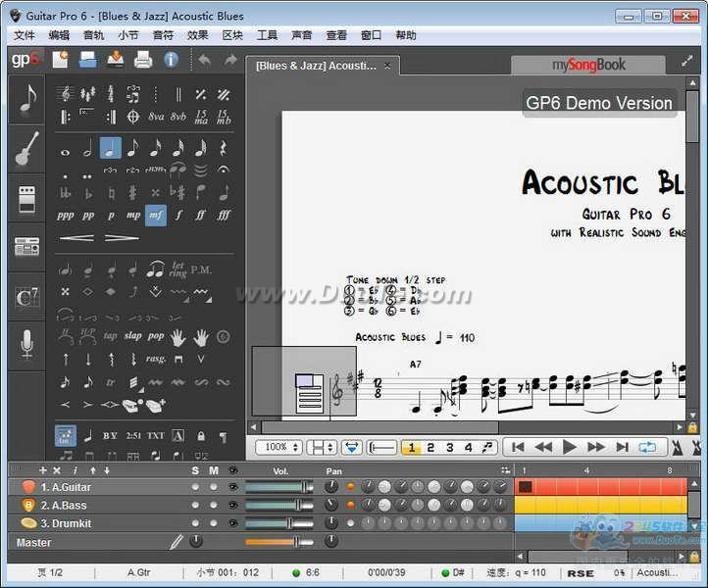Open the 效果 menu
708x588 pixels.
[x=197, y=35]
